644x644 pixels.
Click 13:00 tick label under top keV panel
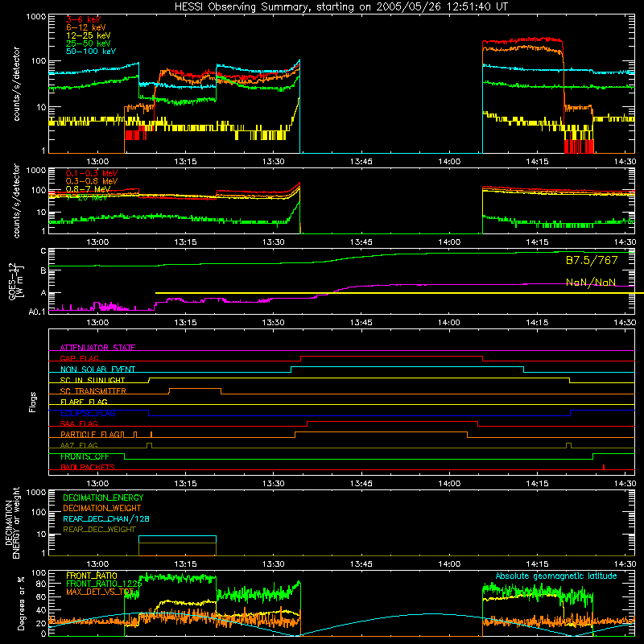coord(97,162)
